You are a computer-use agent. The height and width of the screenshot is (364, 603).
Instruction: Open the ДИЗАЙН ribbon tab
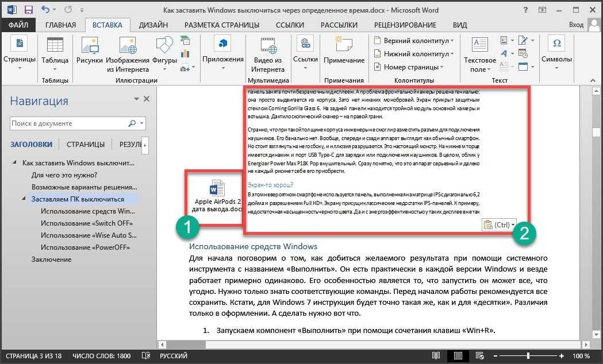pyautogui.click(x=153, y=25)
